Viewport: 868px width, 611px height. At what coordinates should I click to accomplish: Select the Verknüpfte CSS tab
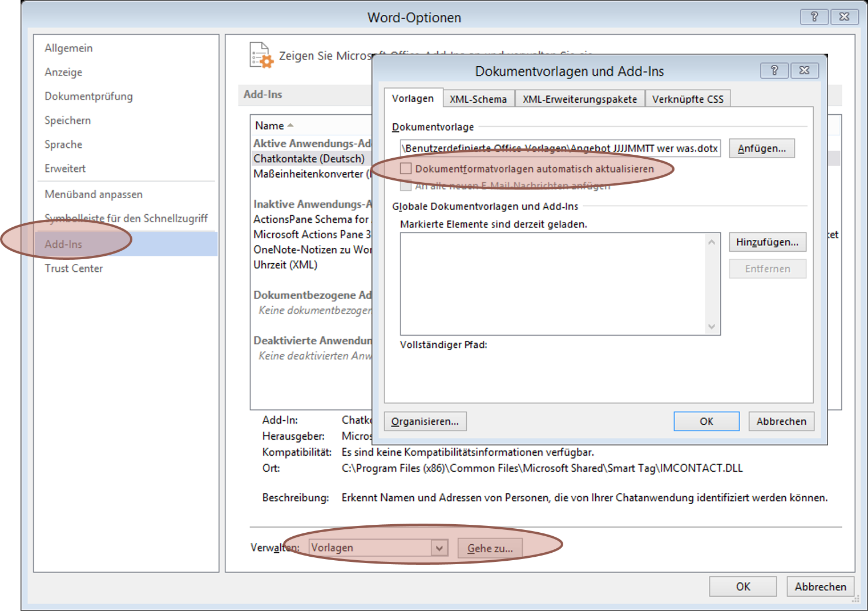(687, 99)
